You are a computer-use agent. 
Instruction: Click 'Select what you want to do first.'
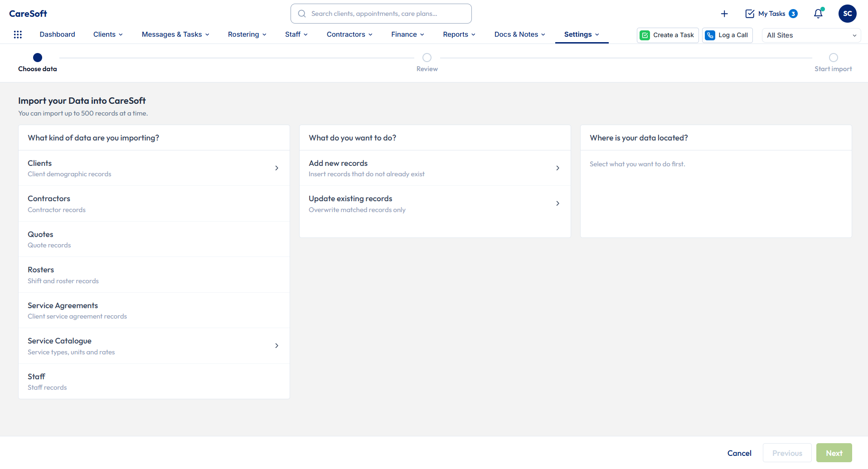(637, 164)
